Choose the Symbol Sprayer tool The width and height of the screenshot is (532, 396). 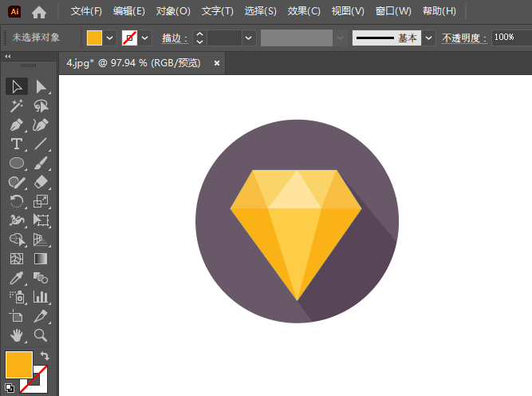(x=17, y=297)
